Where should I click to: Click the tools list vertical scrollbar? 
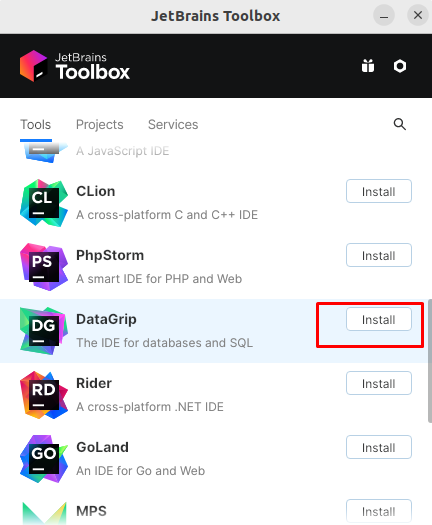[x=430, y=361]
